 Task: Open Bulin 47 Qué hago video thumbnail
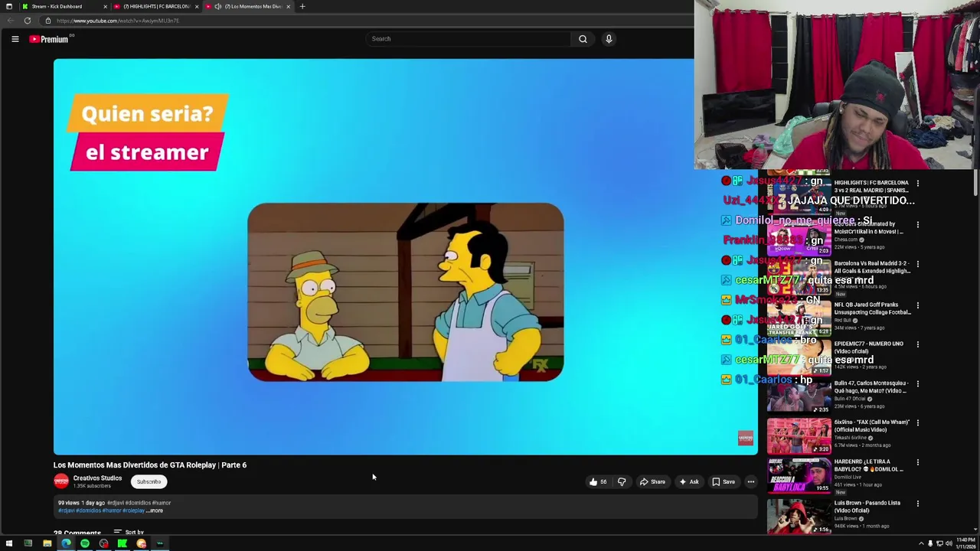tap(799, 396)
